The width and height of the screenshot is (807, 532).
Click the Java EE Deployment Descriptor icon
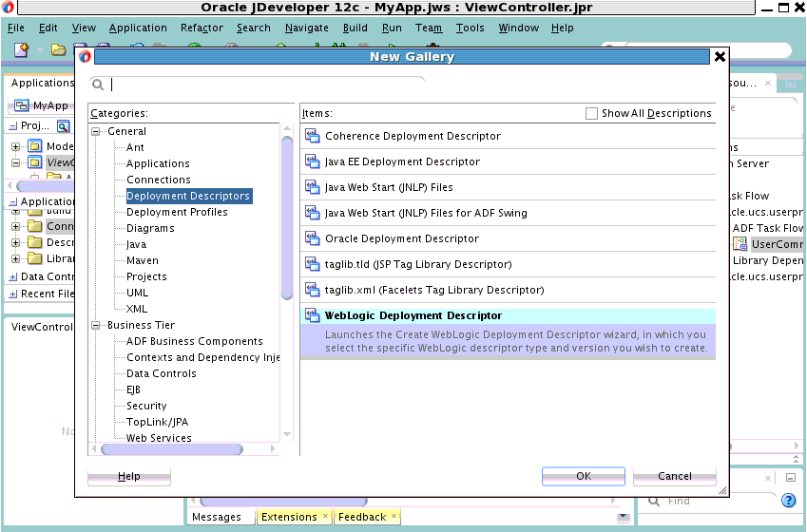(313, 161)
